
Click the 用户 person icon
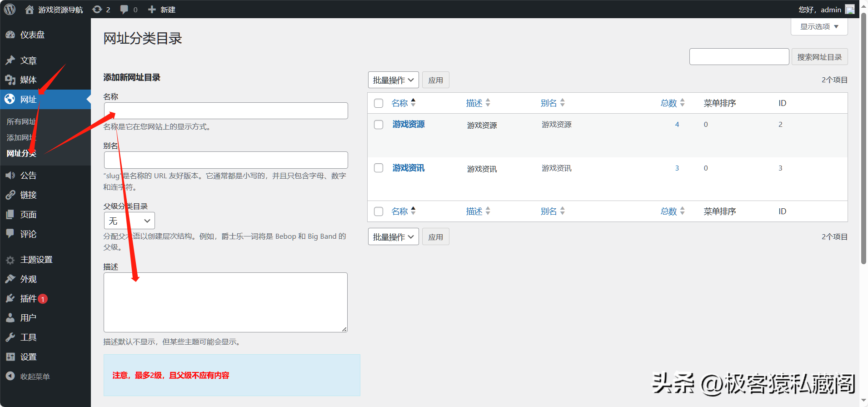coord(10,318)
